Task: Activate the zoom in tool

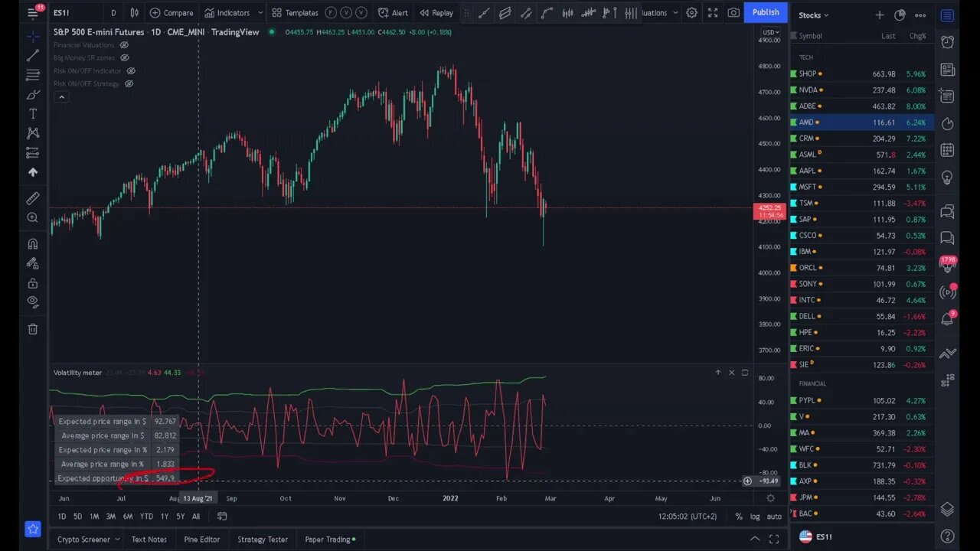Action: pos(32,218)
